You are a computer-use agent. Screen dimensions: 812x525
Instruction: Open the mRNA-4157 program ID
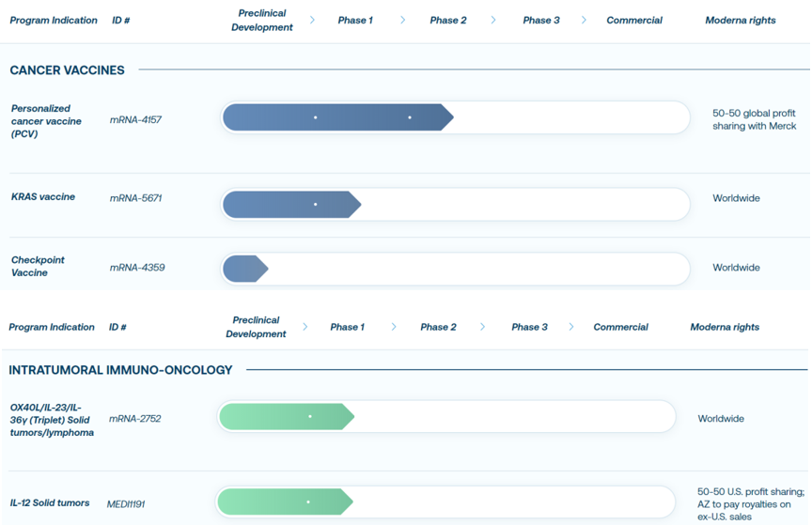pyautogui.click(x=135, y=120)
